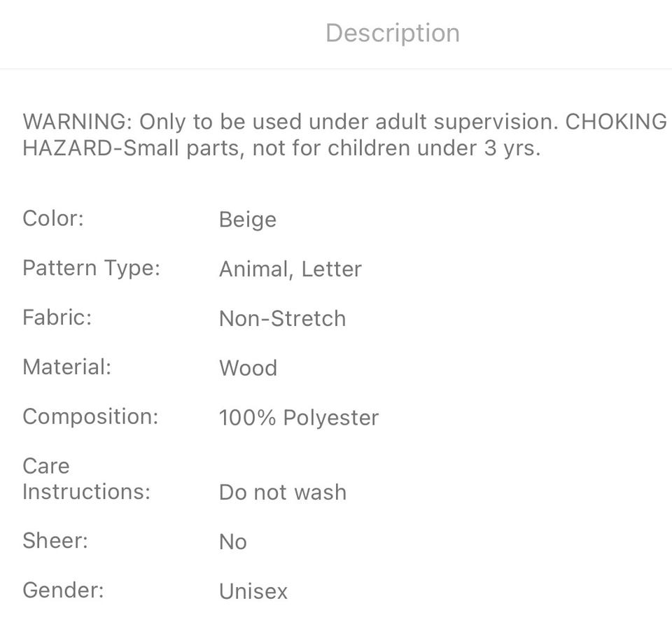Select the Animal, Letter value
The height and width of the screenshot is (622, 672).
290,269
